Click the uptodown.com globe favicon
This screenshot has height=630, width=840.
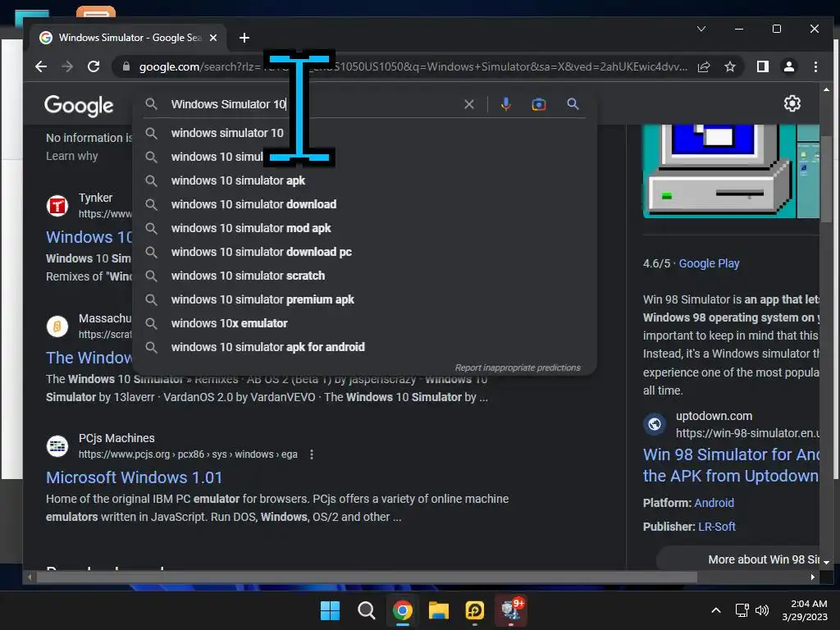tap(654, 424)
